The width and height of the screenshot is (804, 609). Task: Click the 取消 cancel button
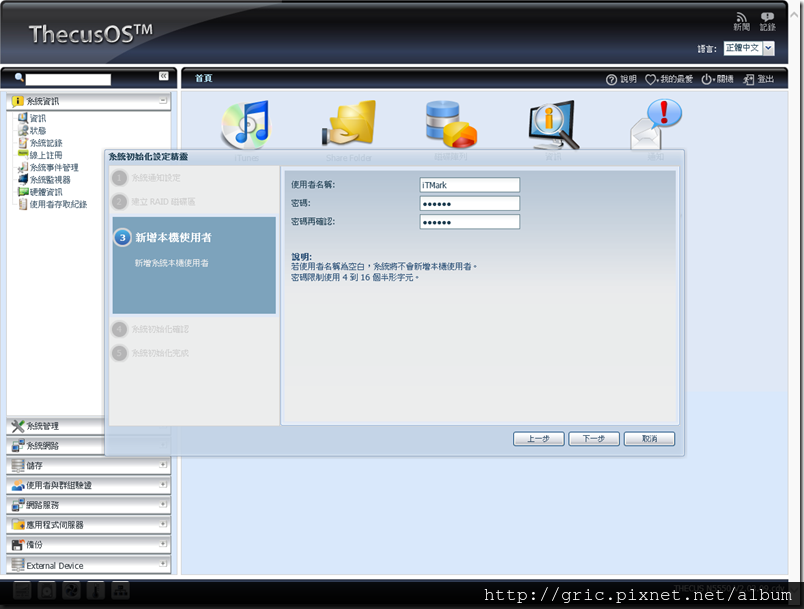(x=649, y=439)
